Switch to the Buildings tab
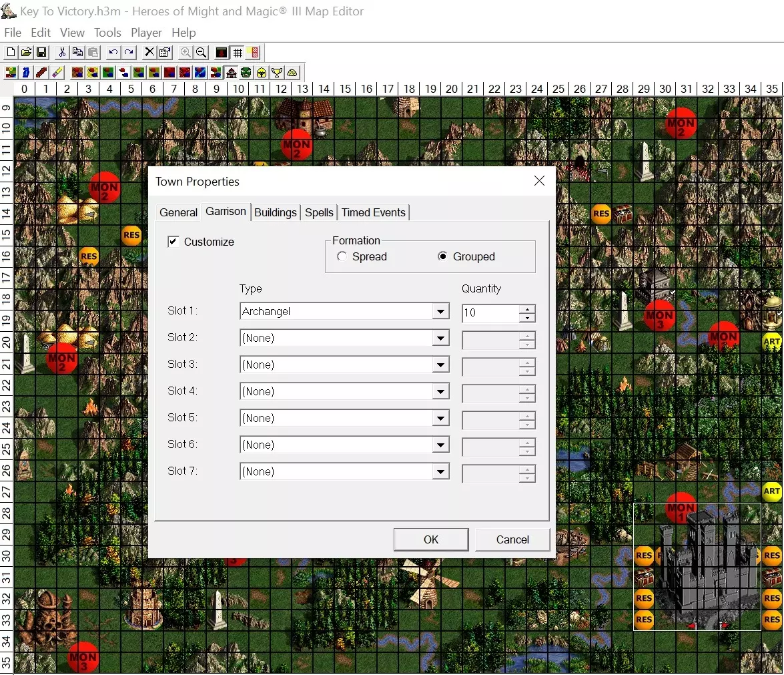784x675 pixels. click(x=276, y=212)
